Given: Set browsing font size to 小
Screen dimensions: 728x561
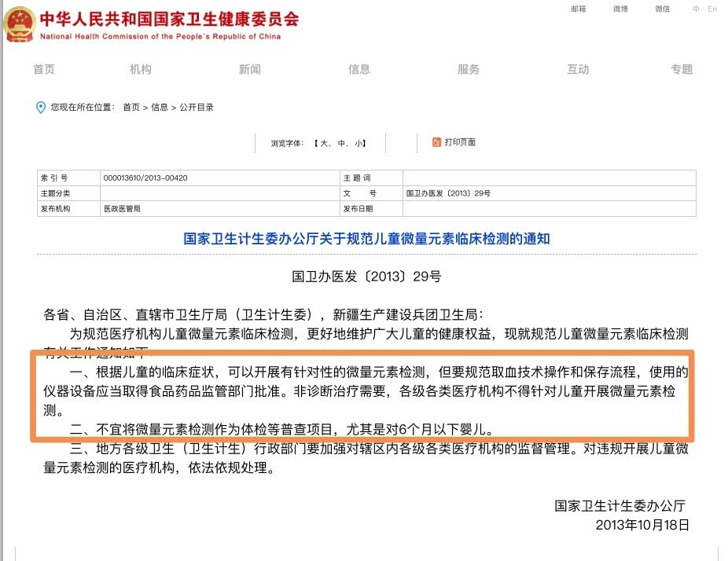Looking at the screenshot, I should click(358, 143).
